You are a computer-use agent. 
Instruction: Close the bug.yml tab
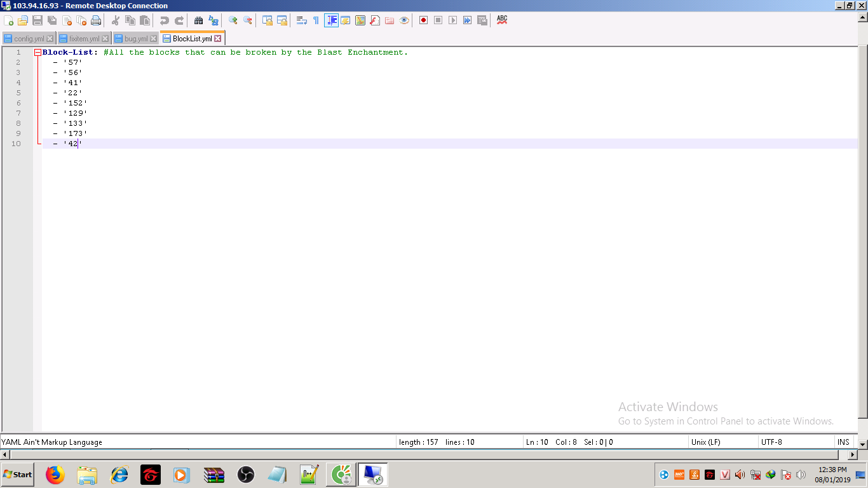click(x=153, y=39)
